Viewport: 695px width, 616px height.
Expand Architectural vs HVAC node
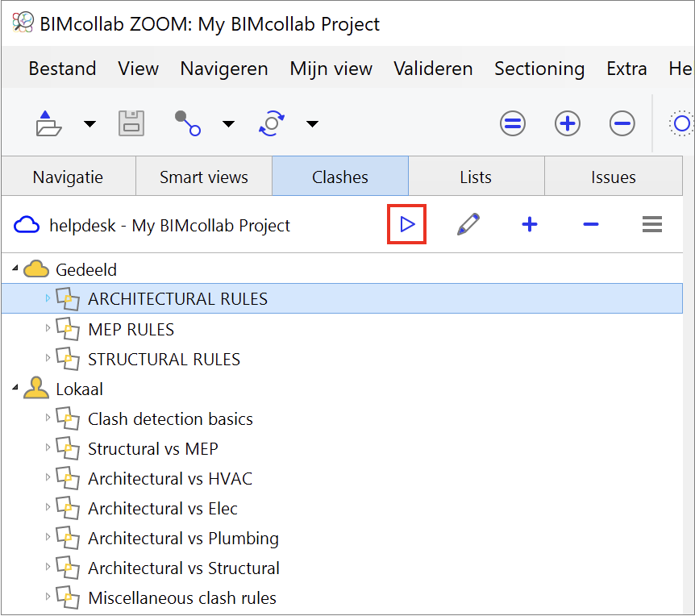click(x=48, y=477)
